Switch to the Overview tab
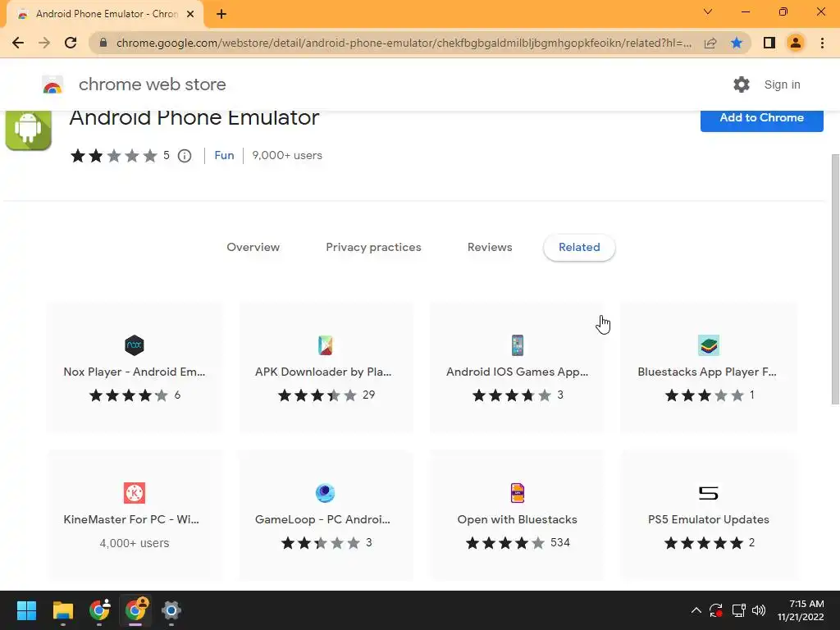840x630 pixels. (x=253, y=248)
